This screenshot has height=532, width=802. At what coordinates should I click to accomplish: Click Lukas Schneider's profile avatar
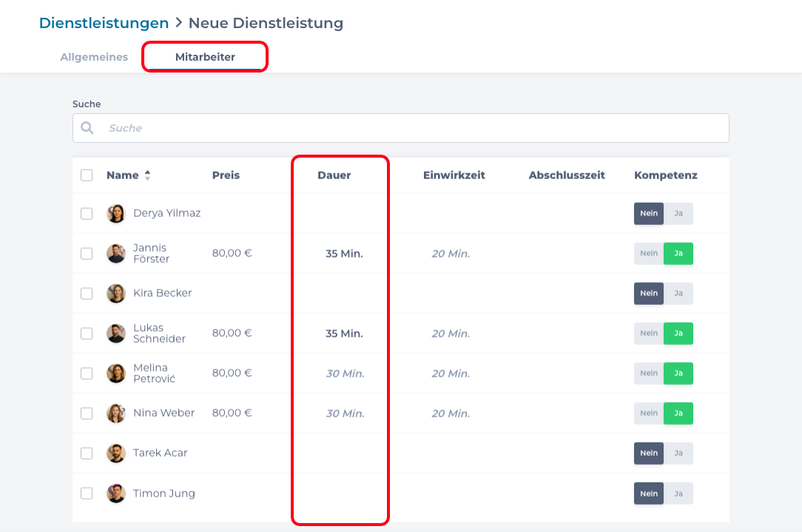pos(116,334)
